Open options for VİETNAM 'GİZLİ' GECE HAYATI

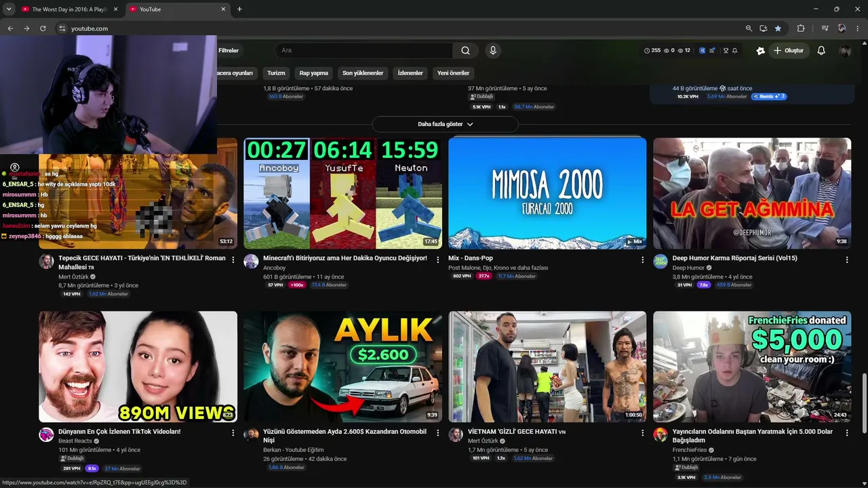[643, 433]
